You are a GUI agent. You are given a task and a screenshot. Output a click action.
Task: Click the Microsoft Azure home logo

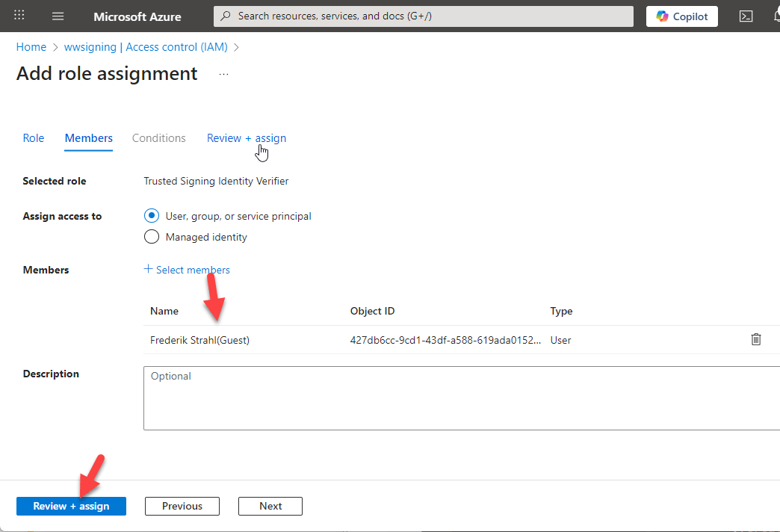pyautogui.click(x=137, y=16)
